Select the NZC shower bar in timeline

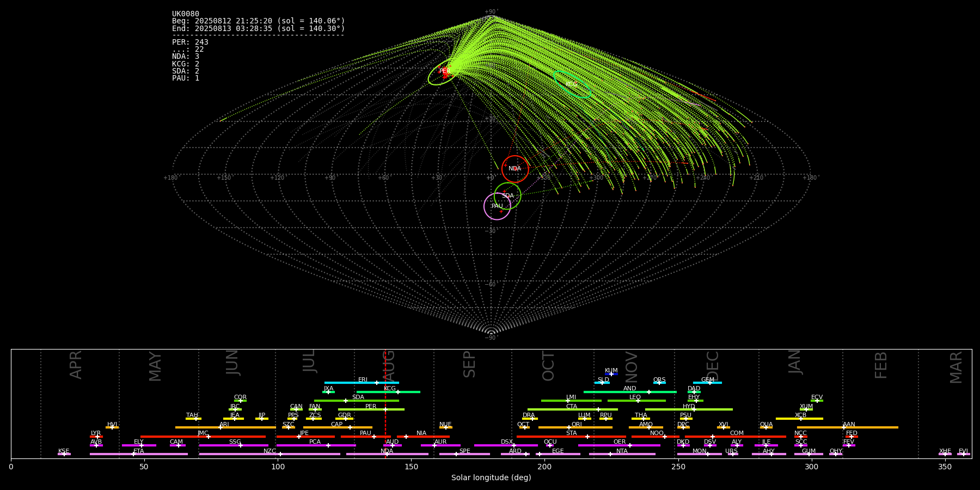click(269, 454)
